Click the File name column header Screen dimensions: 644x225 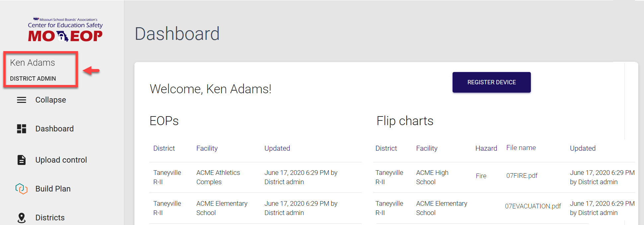pos(521,148)
